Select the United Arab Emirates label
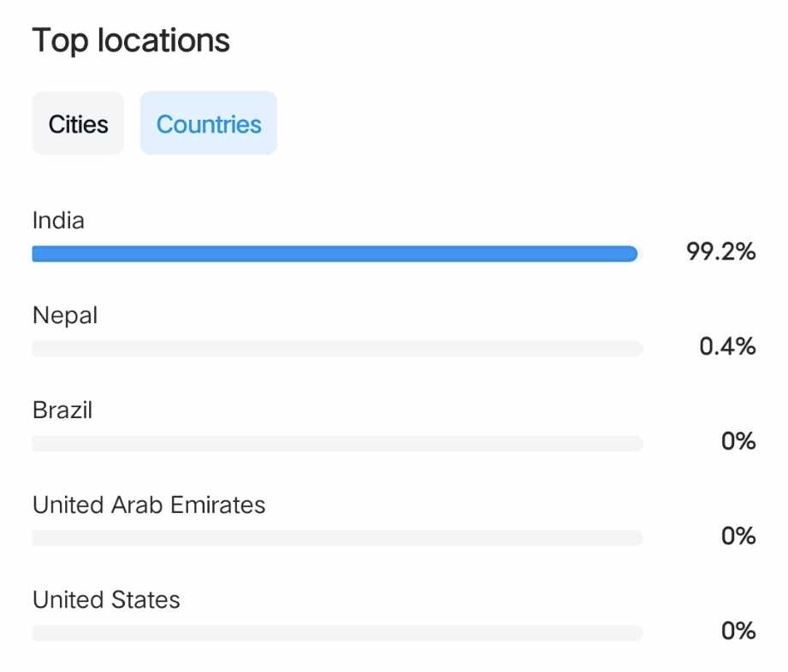 tap(149, 505)
